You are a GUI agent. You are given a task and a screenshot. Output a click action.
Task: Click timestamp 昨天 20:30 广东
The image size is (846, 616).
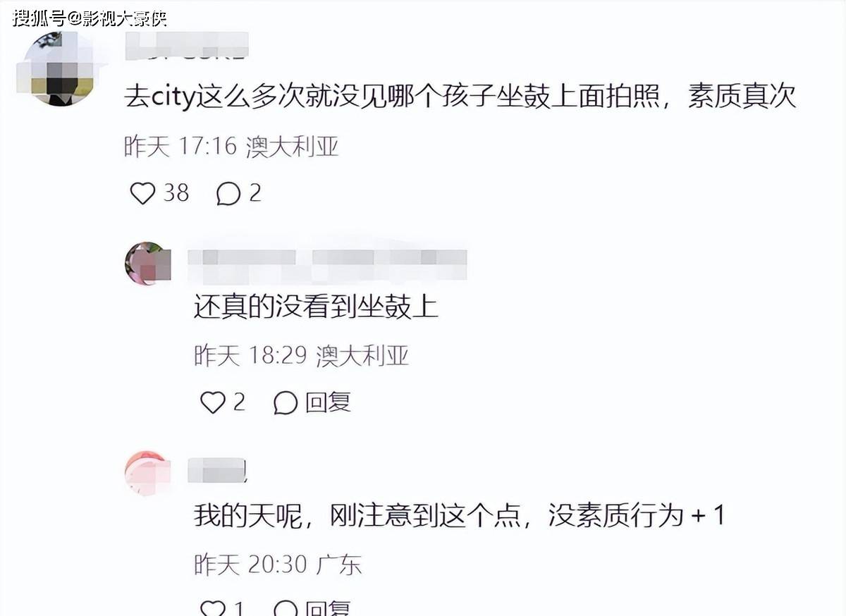click(278, 565)
